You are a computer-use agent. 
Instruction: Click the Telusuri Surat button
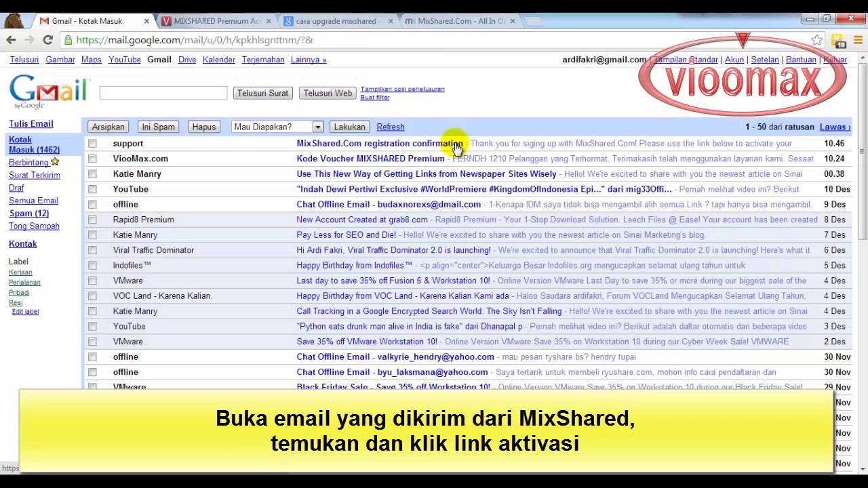[x=262, y=93]
